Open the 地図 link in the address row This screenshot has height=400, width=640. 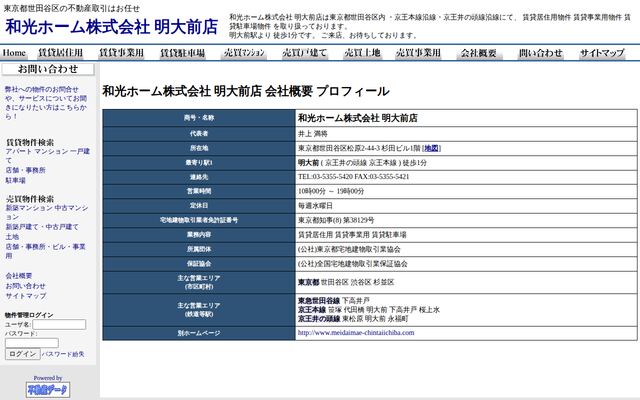[x=431, y=148]
